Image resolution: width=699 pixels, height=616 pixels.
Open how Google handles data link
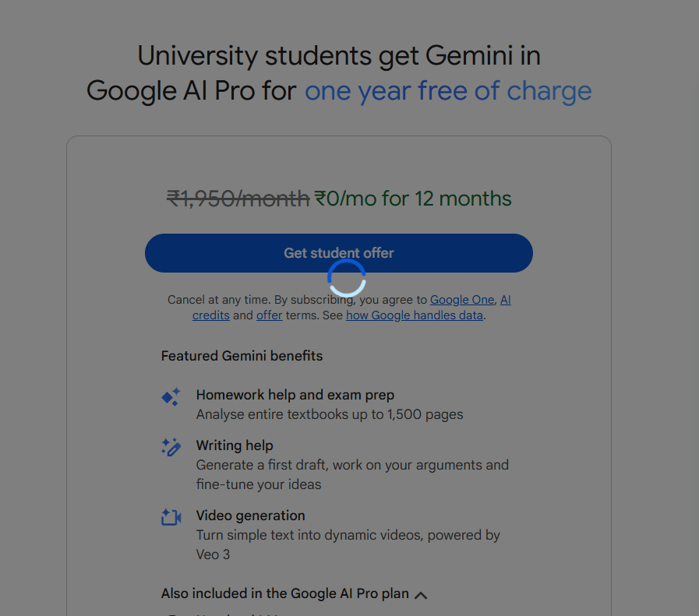(415, 315)
